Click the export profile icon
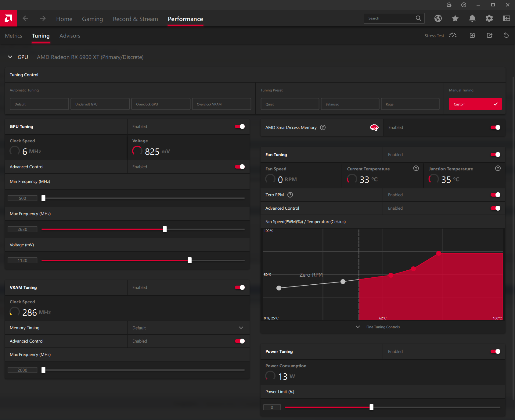The height and width of the screenshot is (420, 515). click(489, 35)
